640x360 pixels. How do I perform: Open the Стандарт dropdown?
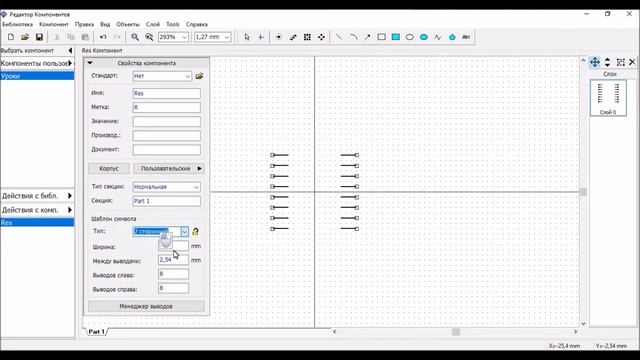pos(187,76)
